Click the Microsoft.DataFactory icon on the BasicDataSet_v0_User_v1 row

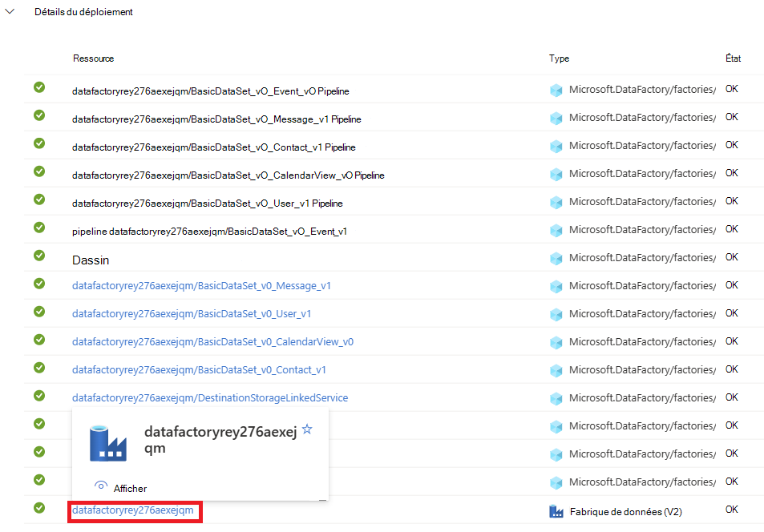pos(556,313)
